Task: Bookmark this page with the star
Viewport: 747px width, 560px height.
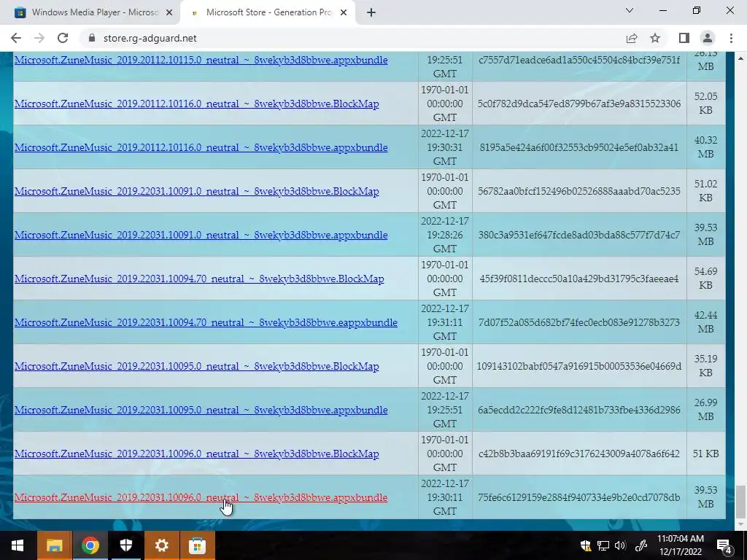Action: pyautogui.click(x=656, y=38)
